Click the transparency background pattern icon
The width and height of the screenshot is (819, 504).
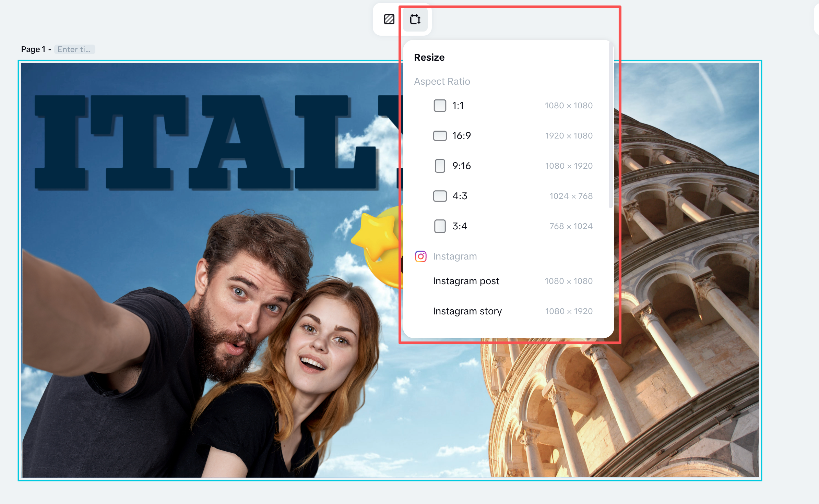click(389, 20)
